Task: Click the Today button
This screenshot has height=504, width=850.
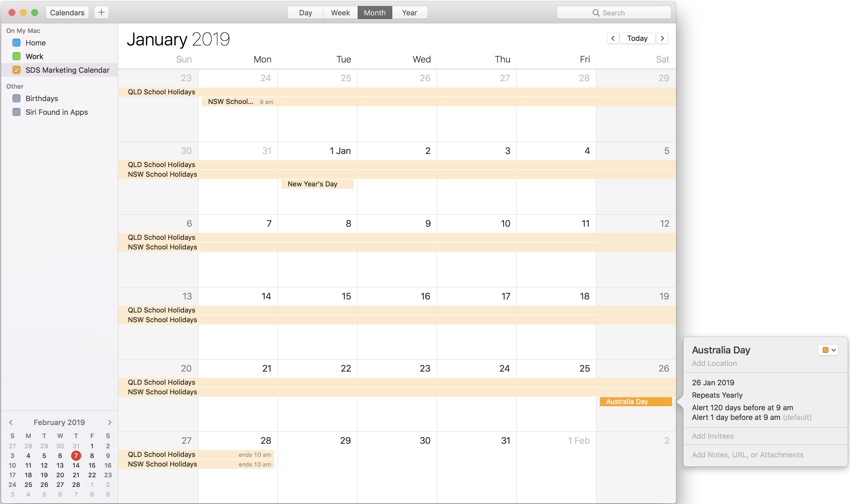Action: (x=637, y=38)
